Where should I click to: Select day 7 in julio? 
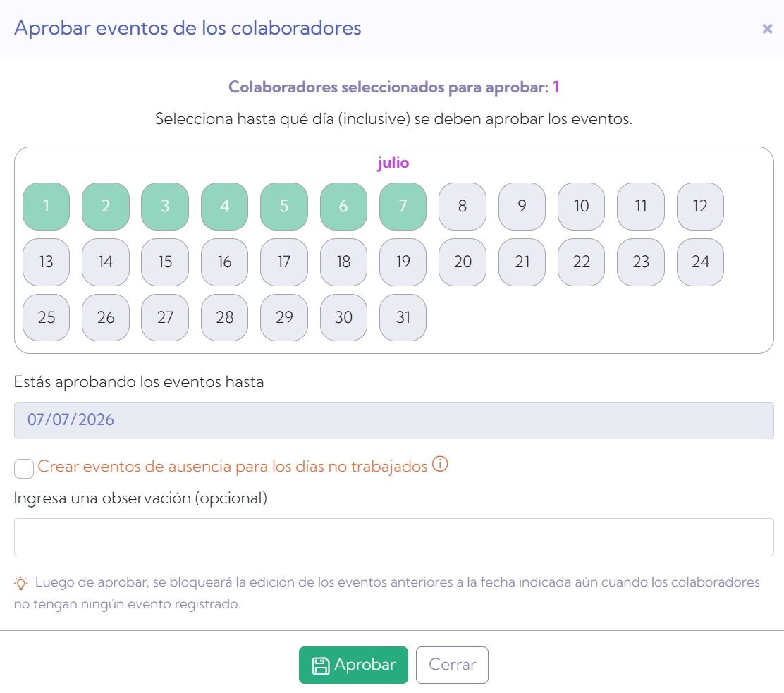click(403, 207)
